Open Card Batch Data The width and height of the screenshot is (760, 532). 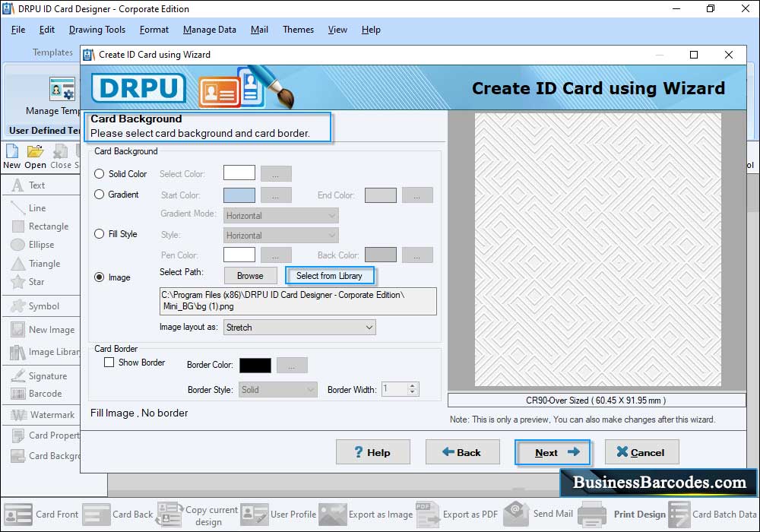pyautogui.click(x=713, y=514)
